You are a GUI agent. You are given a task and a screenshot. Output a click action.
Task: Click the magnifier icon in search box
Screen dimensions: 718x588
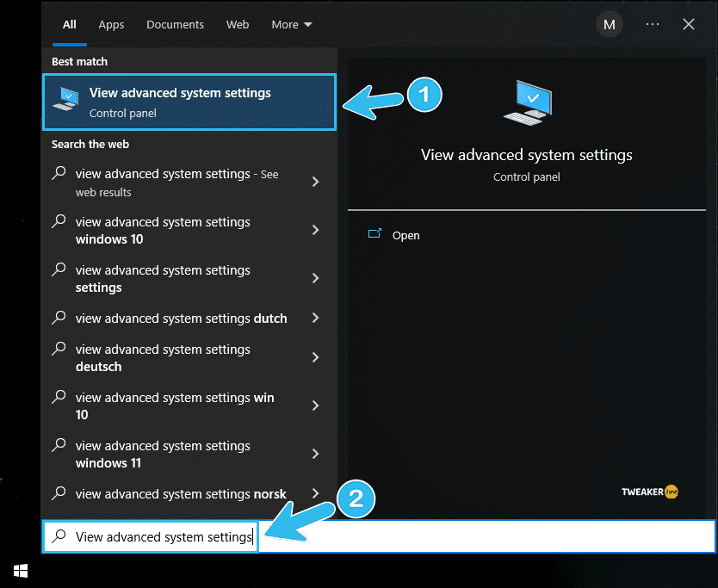pos(59,536)
